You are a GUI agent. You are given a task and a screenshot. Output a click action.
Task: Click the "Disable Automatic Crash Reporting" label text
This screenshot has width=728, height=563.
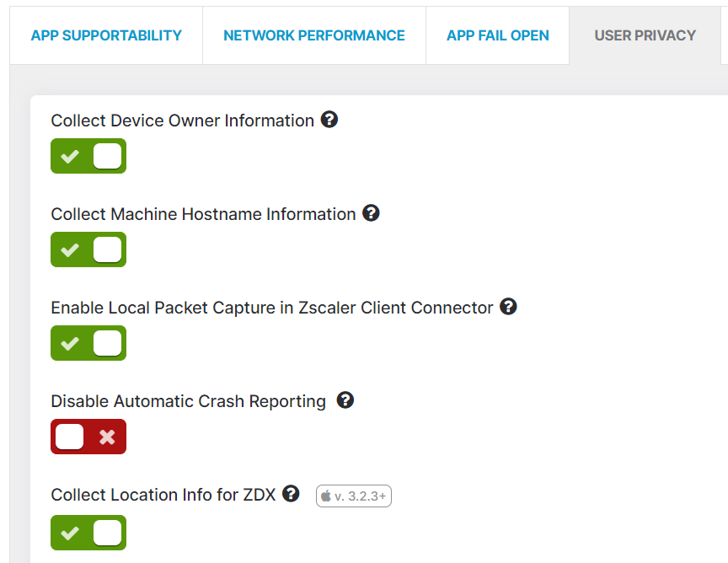[188, 401]
